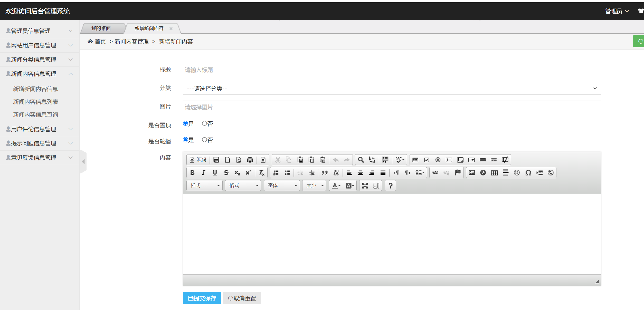Open the editor Help question mark
The width and height of the screenshot is (644, 310).
(x=391, y=186)
